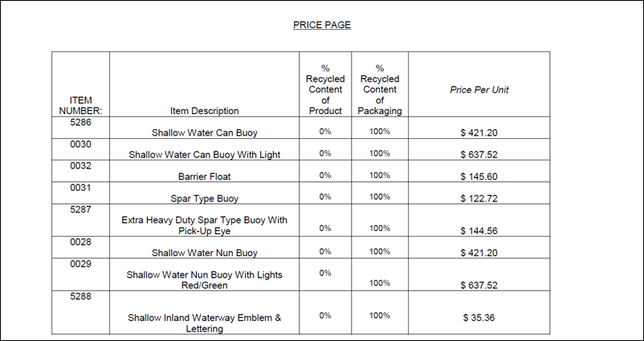
Task: Click the $ 145.60 price
Action: click(479, 176)
